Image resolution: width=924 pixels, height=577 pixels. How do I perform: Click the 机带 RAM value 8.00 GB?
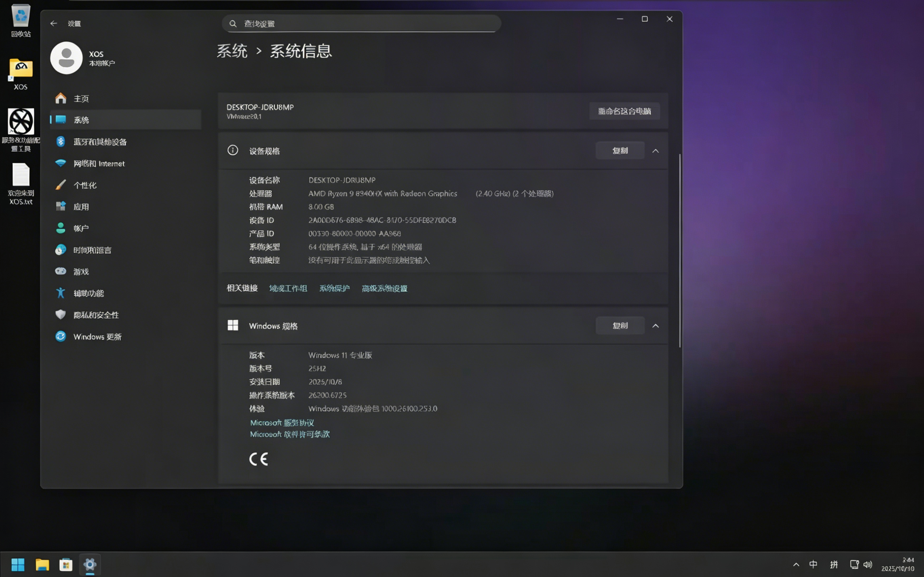(x=321, y=207)
